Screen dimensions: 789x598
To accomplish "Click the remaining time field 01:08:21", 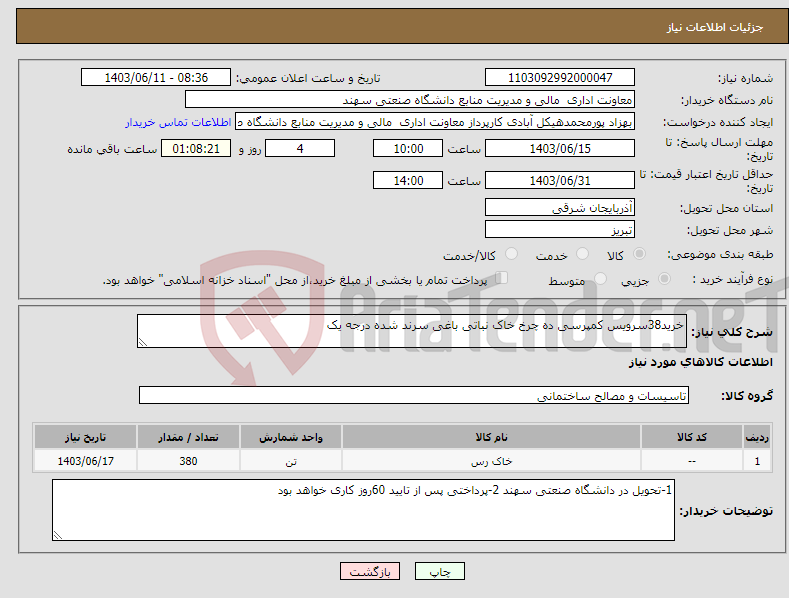I will point(196,148).
